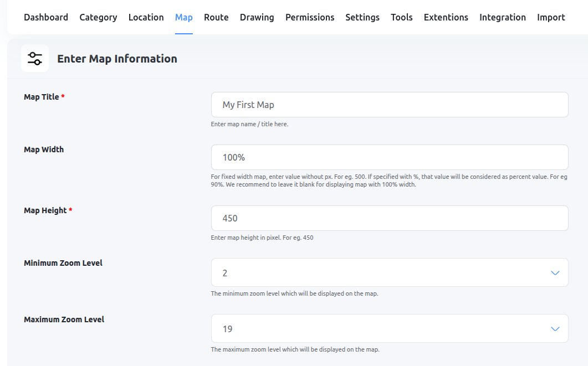The height and width of the screenshot is (366, 588).
Task: Click the Enter Map Information heading
Action: pyautogui.click(x=117, y=58)
